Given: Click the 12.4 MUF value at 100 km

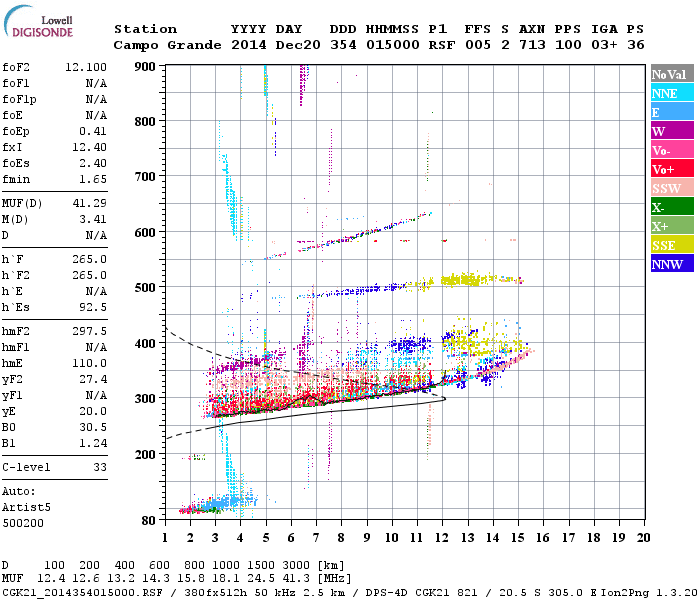Looking at the screenshot, I should click(x=51, y=579).
